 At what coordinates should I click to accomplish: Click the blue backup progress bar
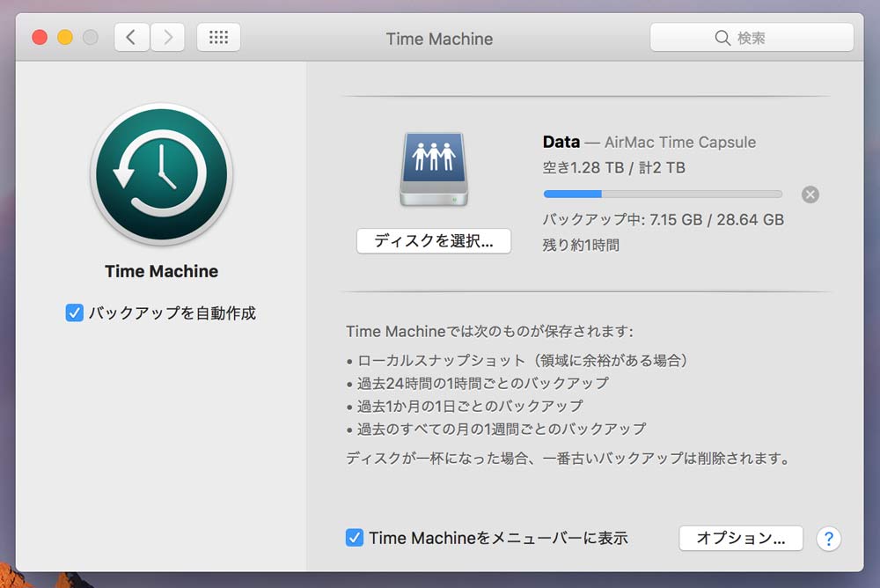coord(663,194)
